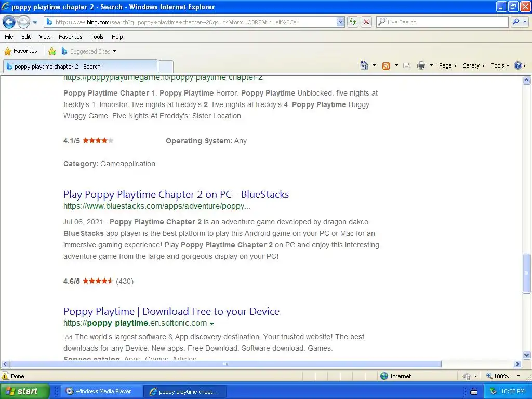Click the softonic.com URL dropdown arrow

coord(212,324)
